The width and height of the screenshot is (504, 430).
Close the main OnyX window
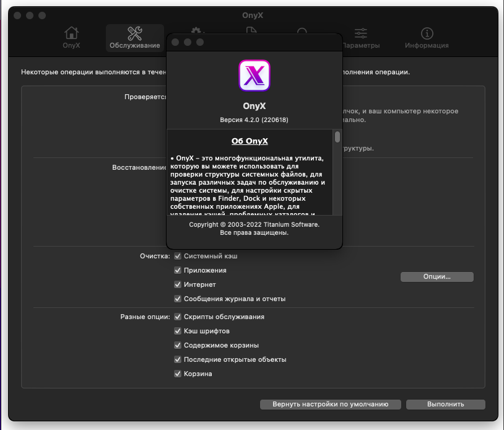[x=17, y=15]
